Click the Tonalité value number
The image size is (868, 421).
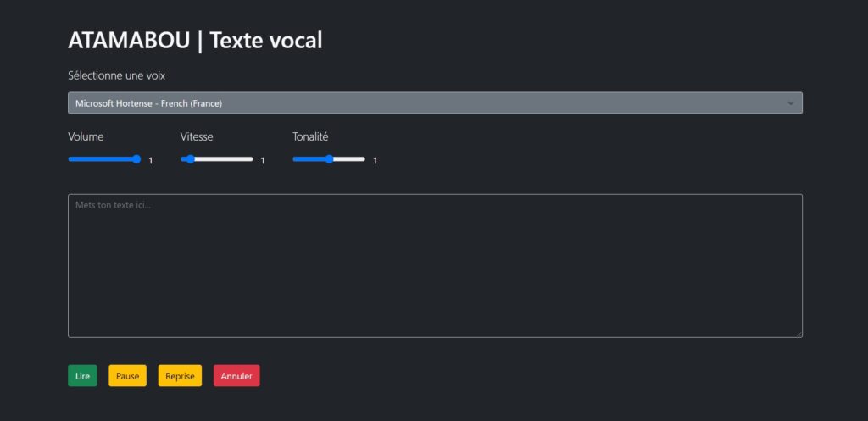point(375,160)
